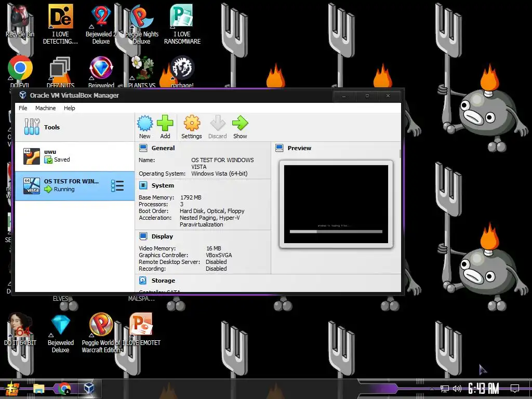Click the VBoxSVGA graphics controller value

coord(219,255)
